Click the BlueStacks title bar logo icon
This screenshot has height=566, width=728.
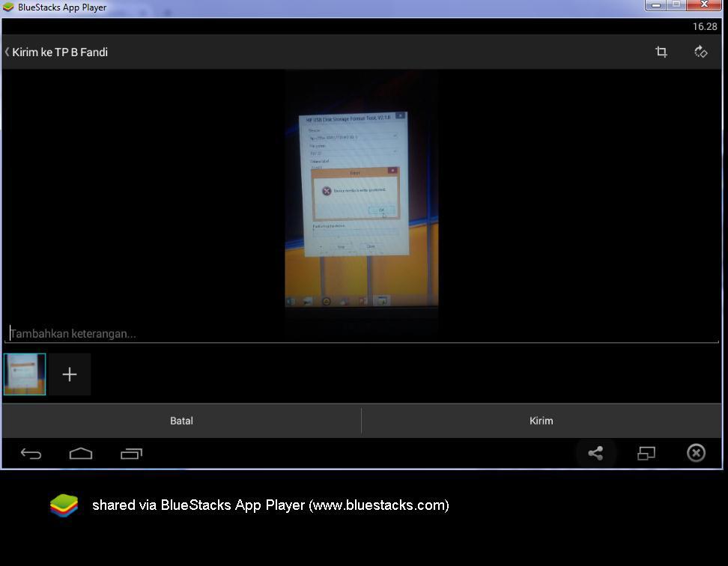[8, 7]
